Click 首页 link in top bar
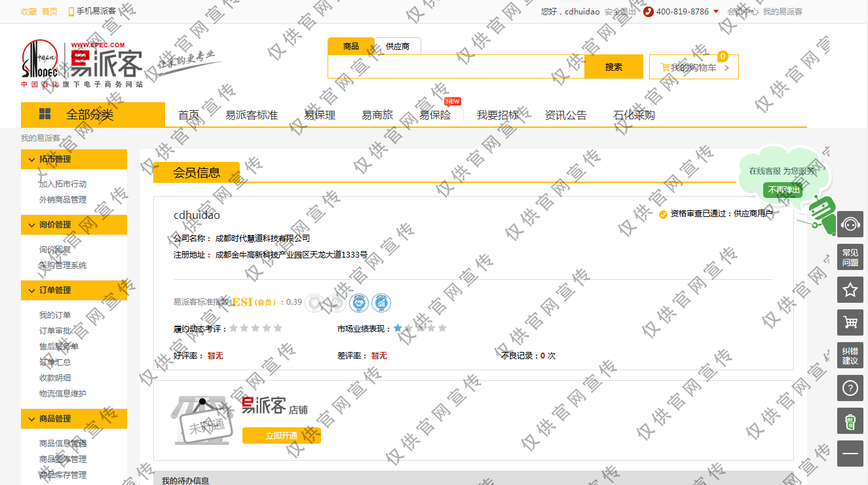Image resolution: width=868 pixels, height=485 pixels. pos(50,12)
